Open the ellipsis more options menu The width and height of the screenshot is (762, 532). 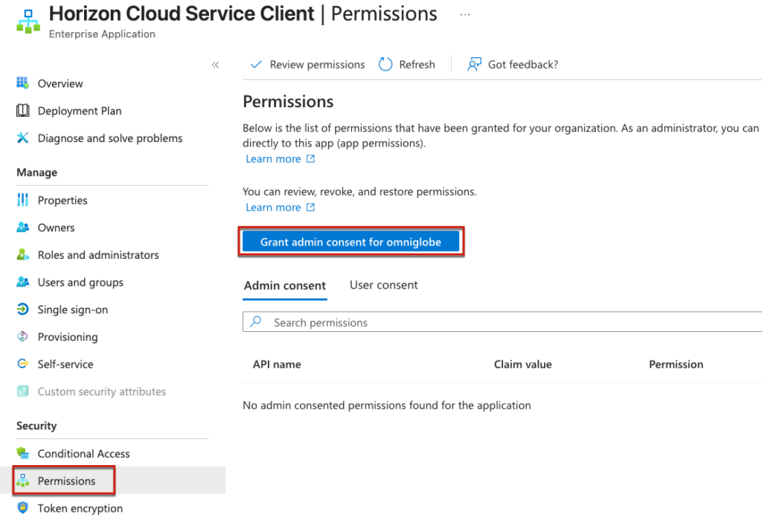(465, 14)
